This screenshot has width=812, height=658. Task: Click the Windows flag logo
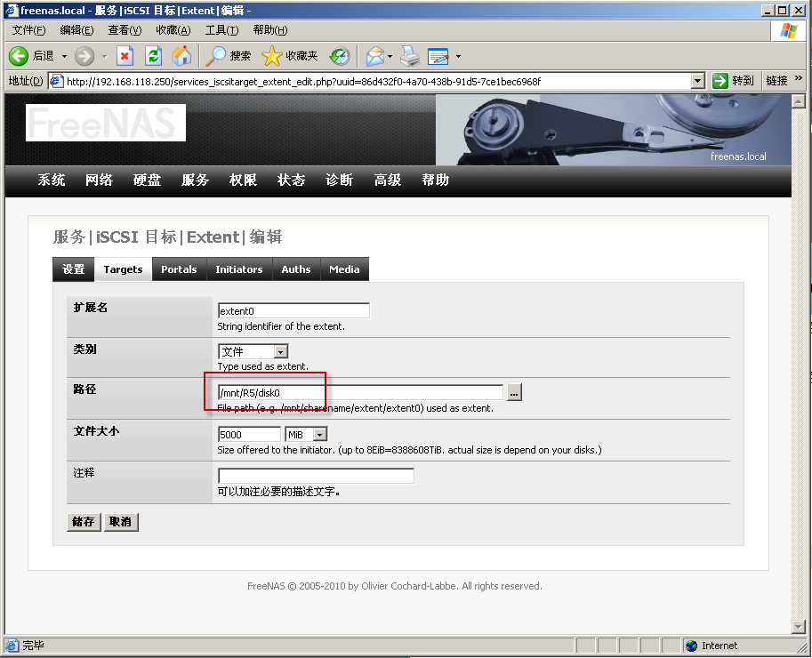click(x=789, y=30)
